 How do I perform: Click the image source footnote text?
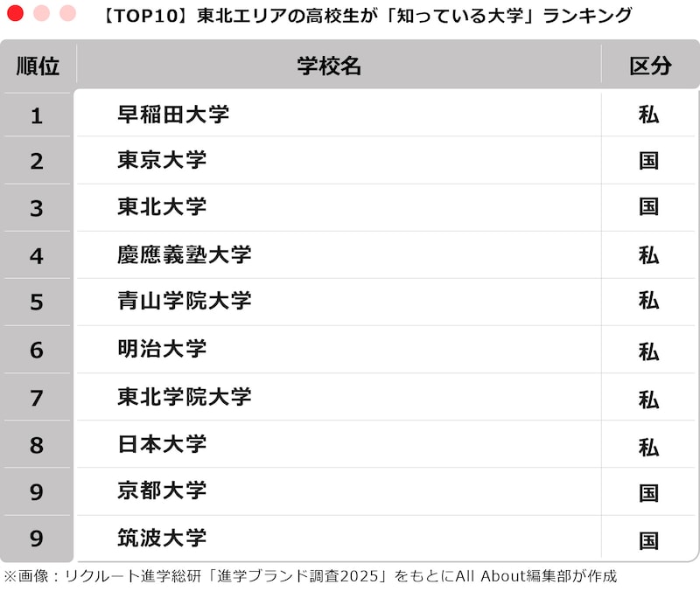(311, 576)
